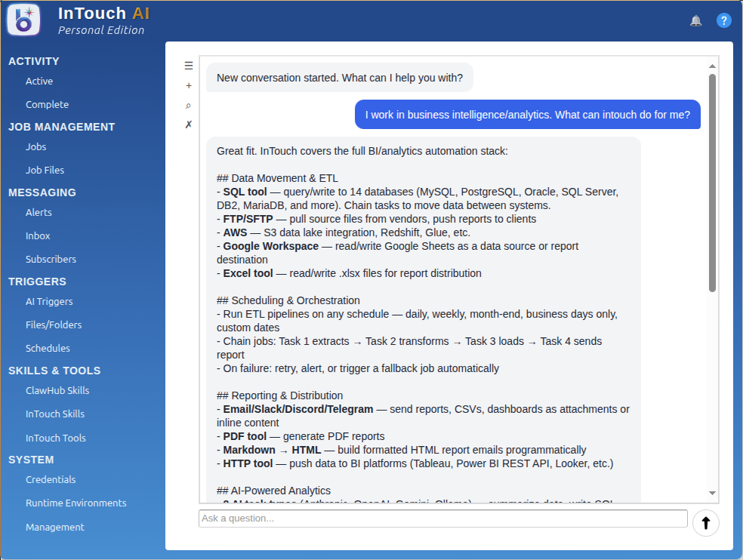743x560 pixels.
Task: Click the "InTouch AI" title text
Action: (103, 14)
